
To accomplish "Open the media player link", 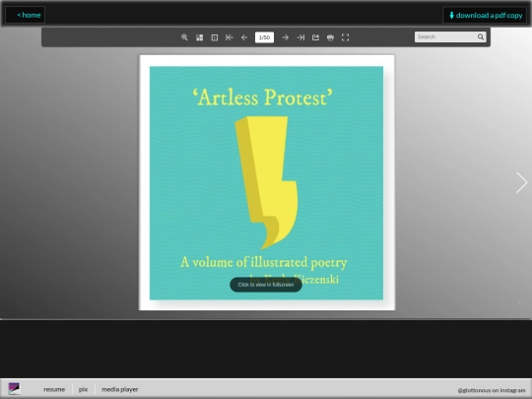I will pyautogui.click(x=120, y=389).
